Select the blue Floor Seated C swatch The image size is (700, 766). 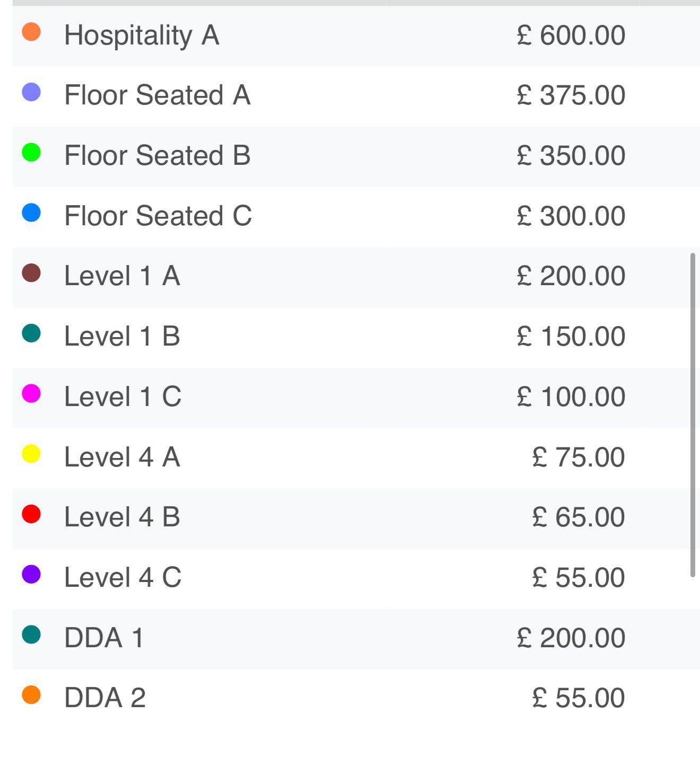click(x=31, y=213)
